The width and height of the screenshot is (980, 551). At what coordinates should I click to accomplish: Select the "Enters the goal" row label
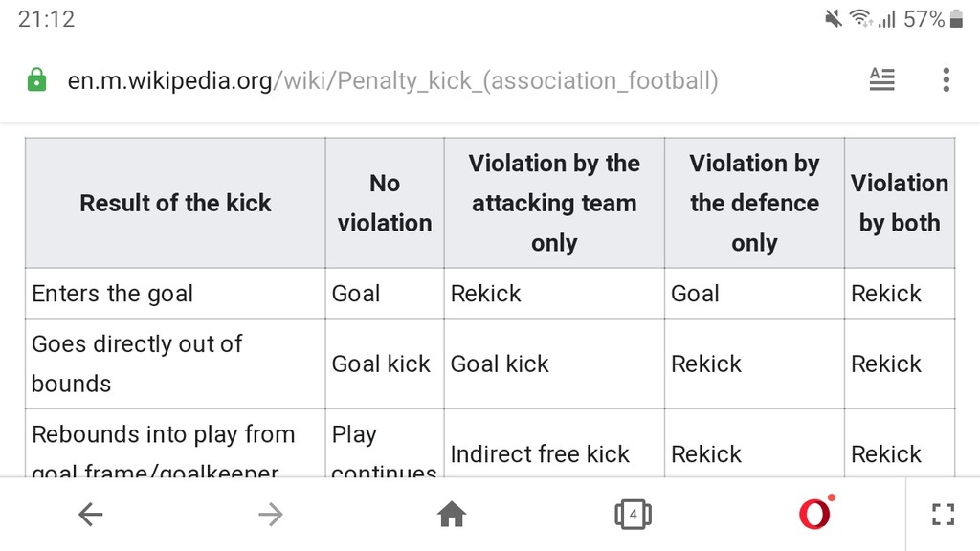(x=113, y=294)
